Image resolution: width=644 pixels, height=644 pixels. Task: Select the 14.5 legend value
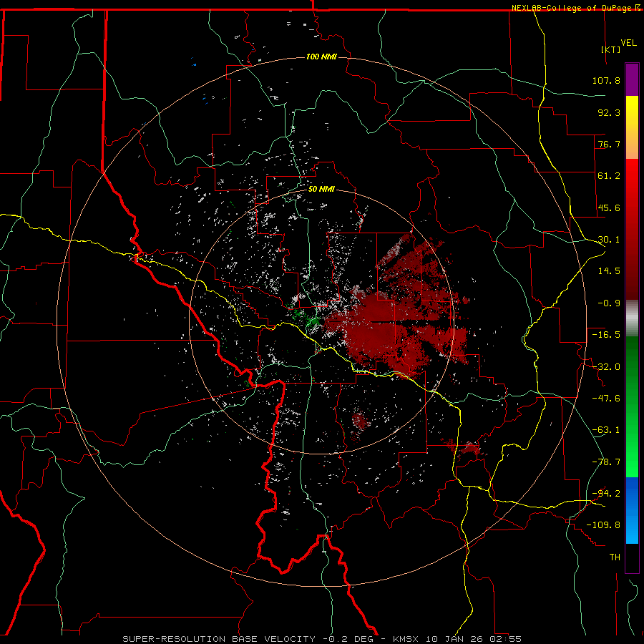[609, 271]
